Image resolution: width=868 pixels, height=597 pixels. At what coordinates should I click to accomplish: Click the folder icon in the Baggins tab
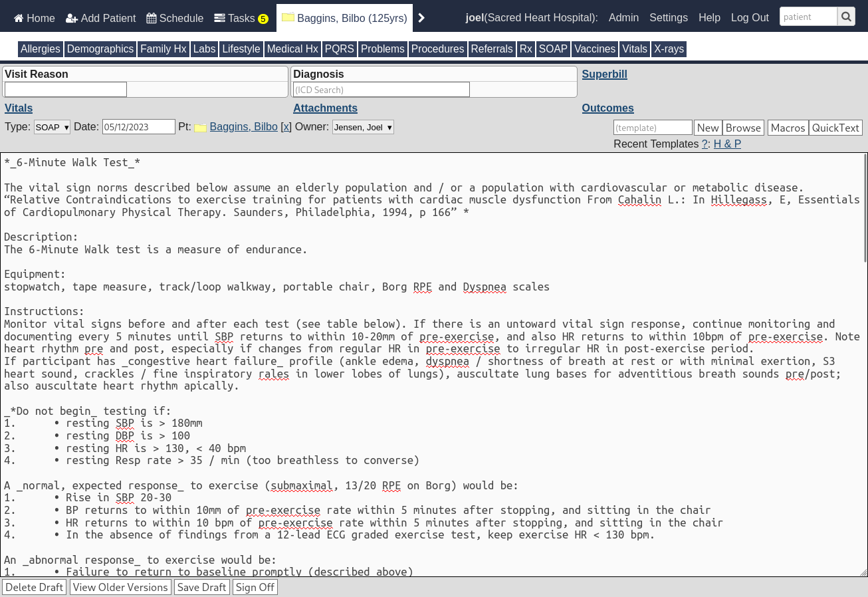click(x=288, y=18)
